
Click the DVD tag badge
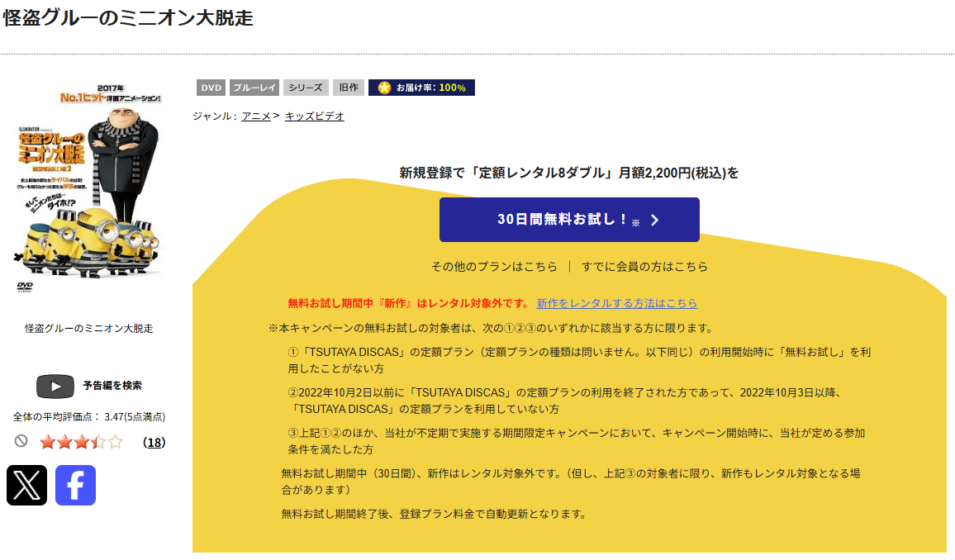click(211, 88)
